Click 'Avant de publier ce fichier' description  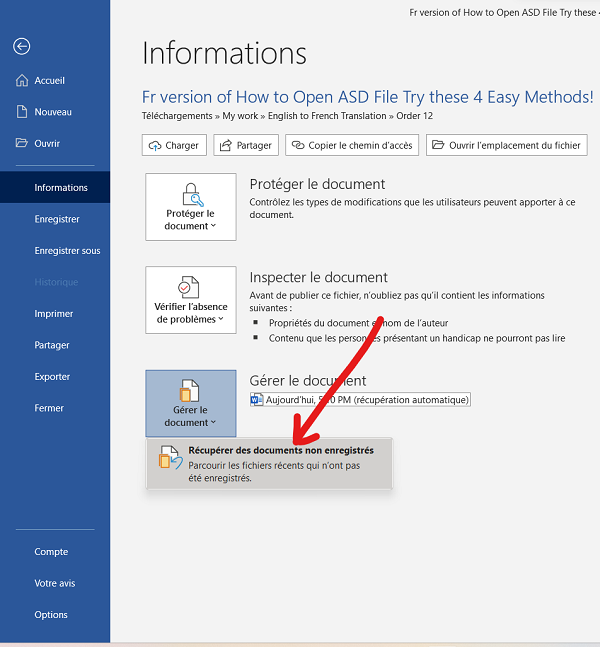[397, 302]
